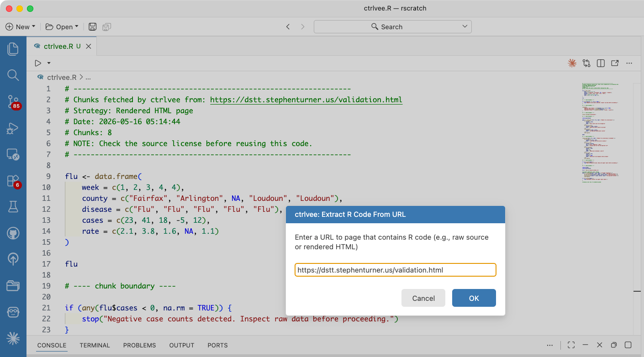
Task: Open the Open folder dropdown
Action: [x=62, y=27]
